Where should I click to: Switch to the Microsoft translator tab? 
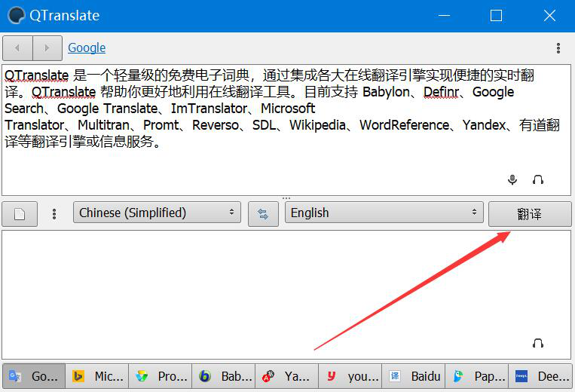tap(97, 376)
